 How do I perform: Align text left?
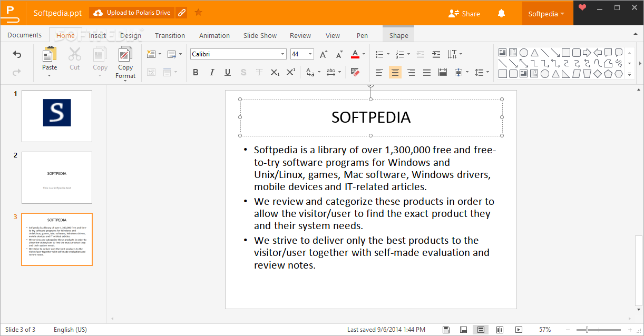tap(379, 72)
